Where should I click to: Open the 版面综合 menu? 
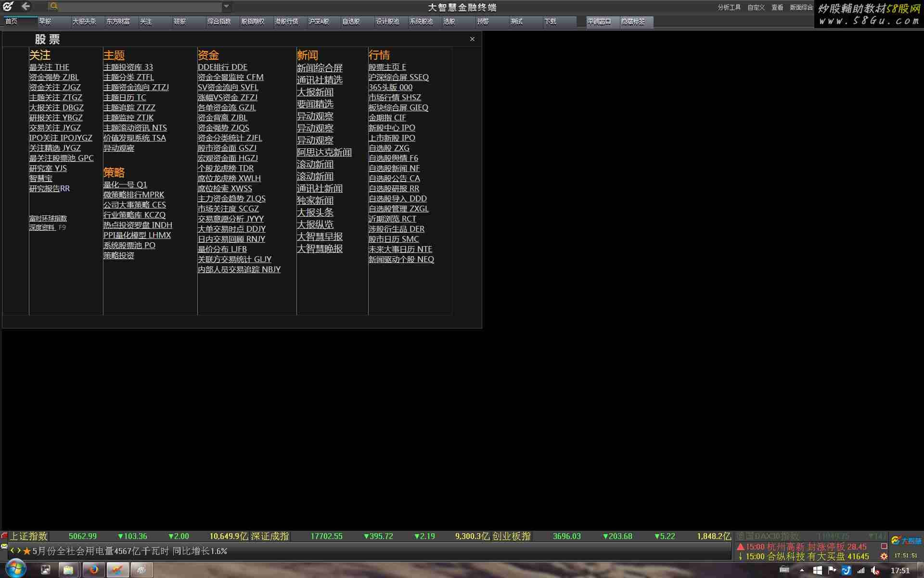pos(801,7)
